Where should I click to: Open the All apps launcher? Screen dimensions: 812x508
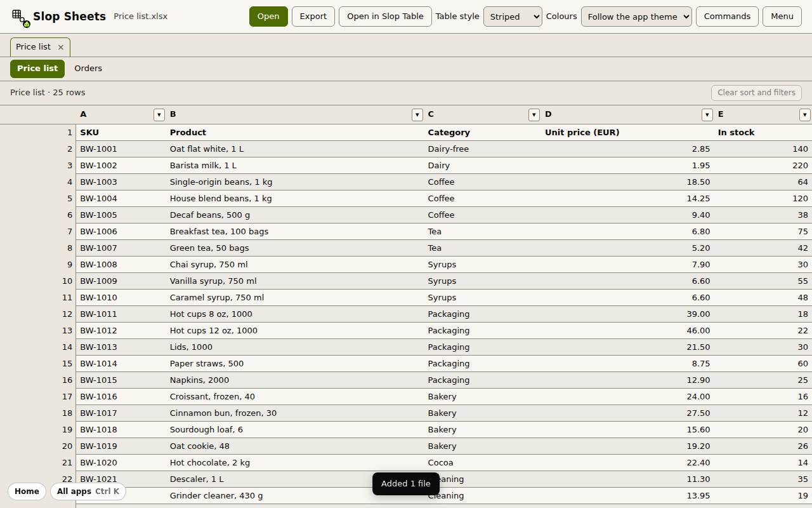pyautogui.click(x=88, y=491)
